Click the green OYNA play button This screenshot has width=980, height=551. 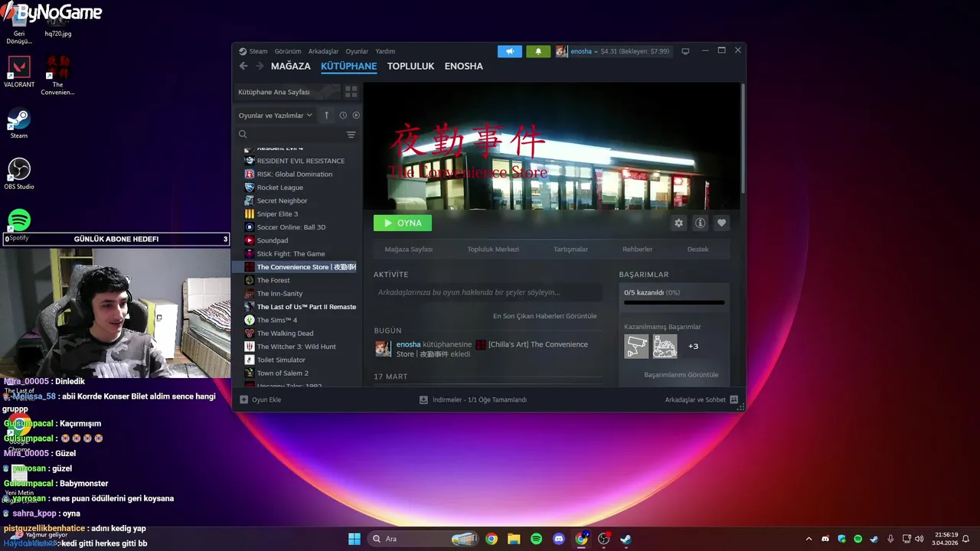403,223
